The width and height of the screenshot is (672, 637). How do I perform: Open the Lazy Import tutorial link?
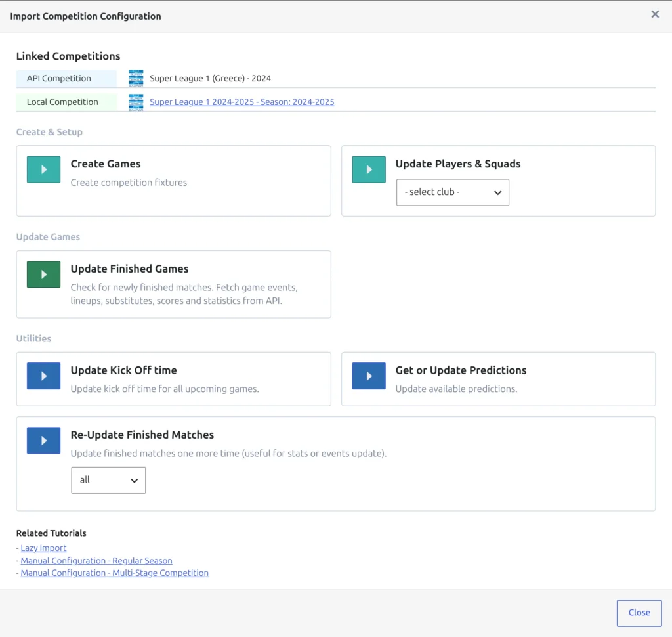coord(43,548)
